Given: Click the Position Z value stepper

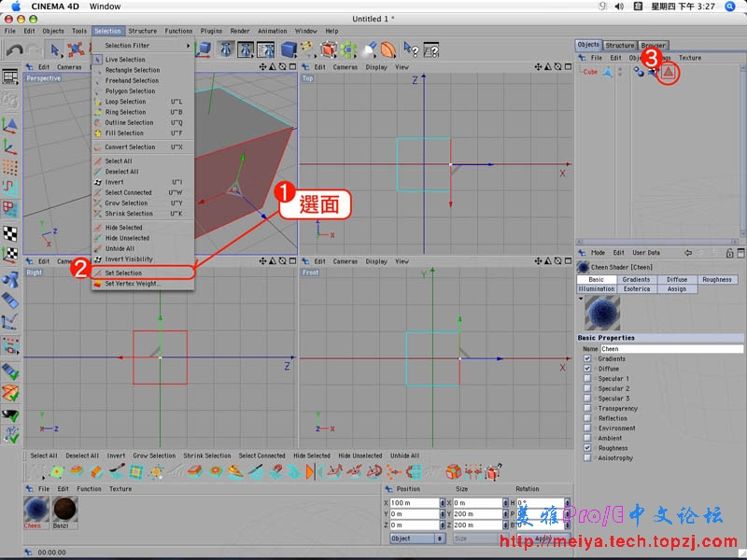Looking at the screenshot, I should tap(442, 525).
